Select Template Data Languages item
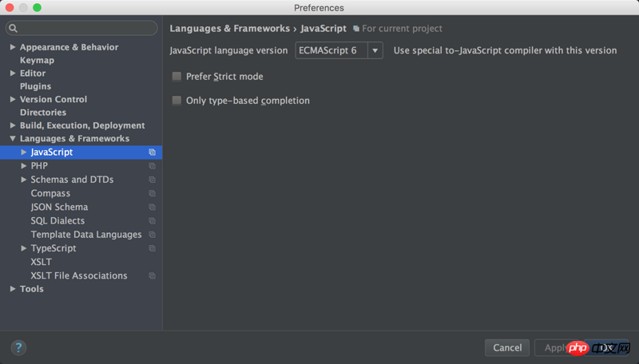 (x=85, y=235)
